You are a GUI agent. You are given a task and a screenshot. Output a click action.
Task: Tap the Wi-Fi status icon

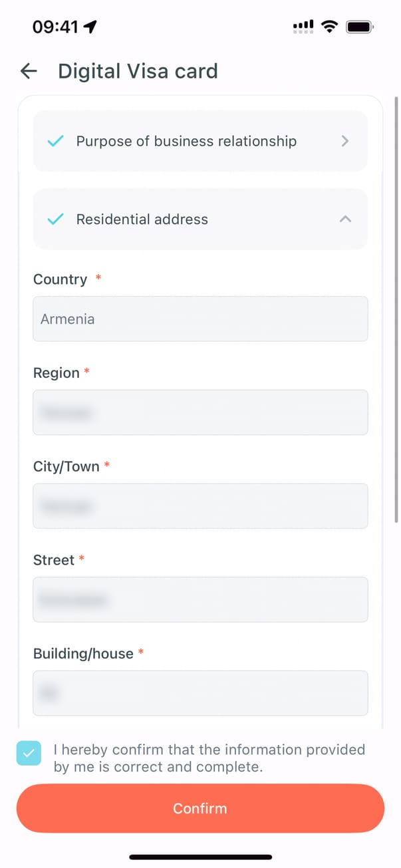pyautogui.click(x=329, y=27)
